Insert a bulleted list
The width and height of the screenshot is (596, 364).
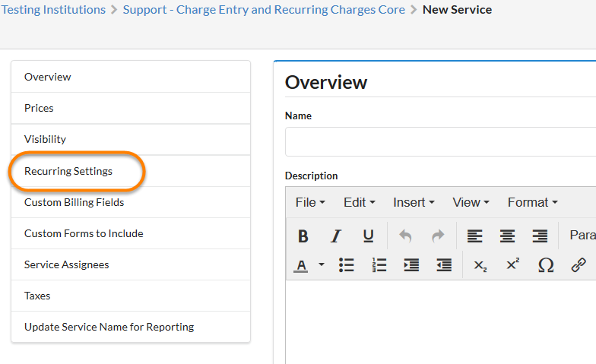click(347, 265)
